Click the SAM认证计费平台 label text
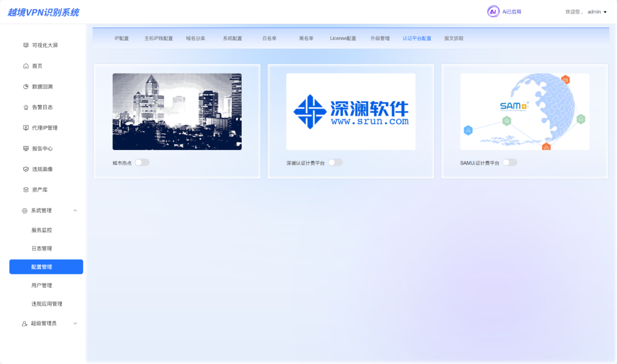617x364 pixels. click(x=480, y=163)
